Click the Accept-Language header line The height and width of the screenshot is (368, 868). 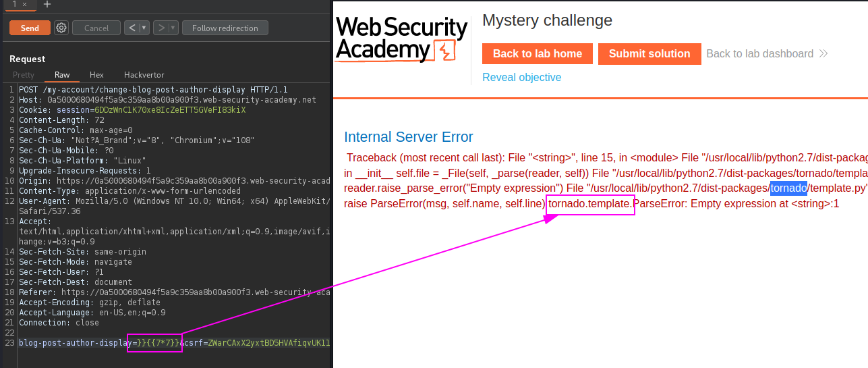(92, 313)
